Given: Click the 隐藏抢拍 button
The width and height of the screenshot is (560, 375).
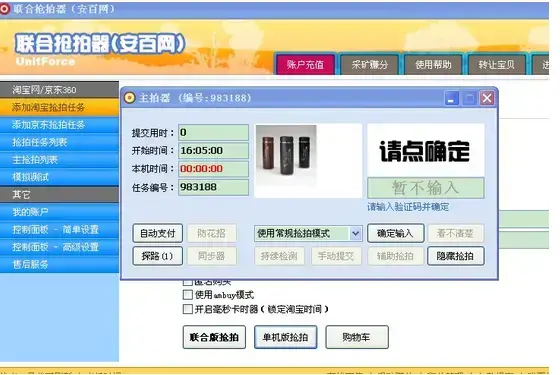Looking at the screenshot, I should 455,256.
